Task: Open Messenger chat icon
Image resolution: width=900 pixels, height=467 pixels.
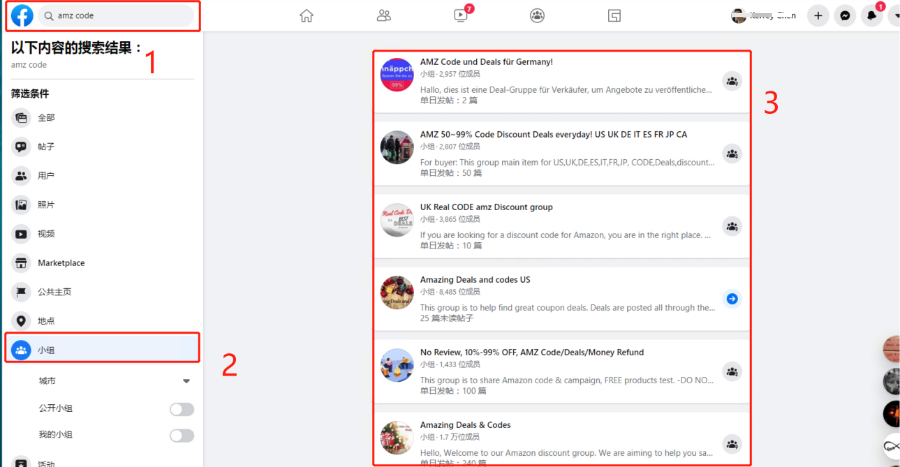Action: [845, 15]
